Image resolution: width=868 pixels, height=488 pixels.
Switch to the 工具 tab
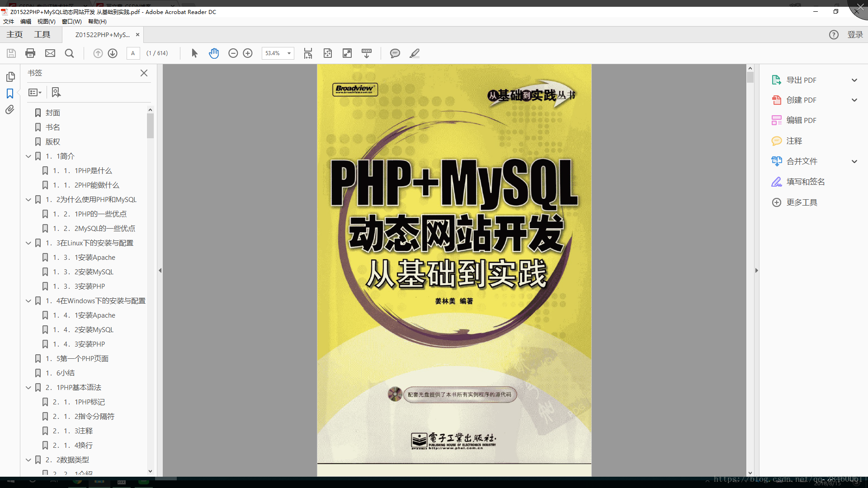point(42,34)
